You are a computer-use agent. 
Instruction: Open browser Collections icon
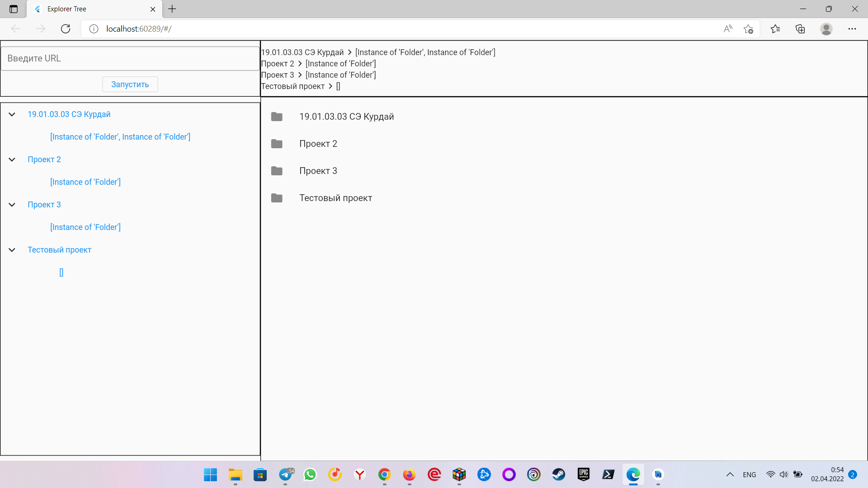(800, 29)
